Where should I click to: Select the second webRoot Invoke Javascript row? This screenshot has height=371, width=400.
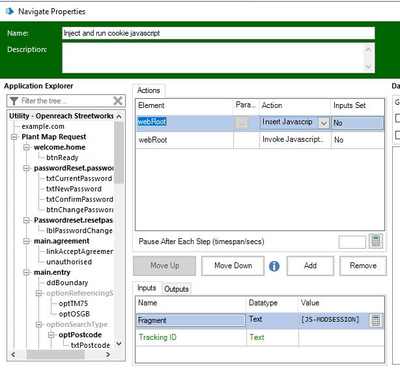click(260, 140)
